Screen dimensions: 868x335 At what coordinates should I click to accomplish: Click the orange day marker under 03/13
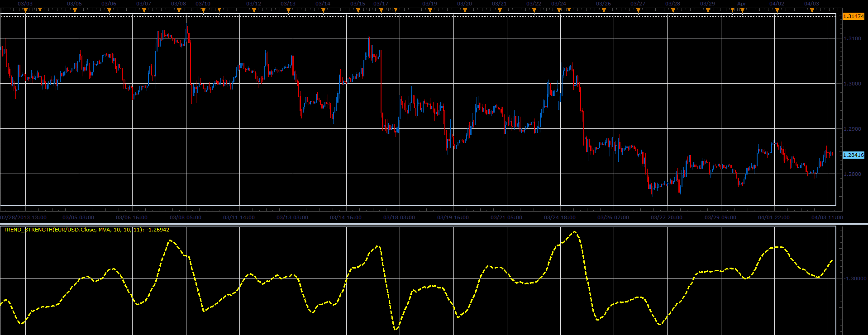[288, 10]
